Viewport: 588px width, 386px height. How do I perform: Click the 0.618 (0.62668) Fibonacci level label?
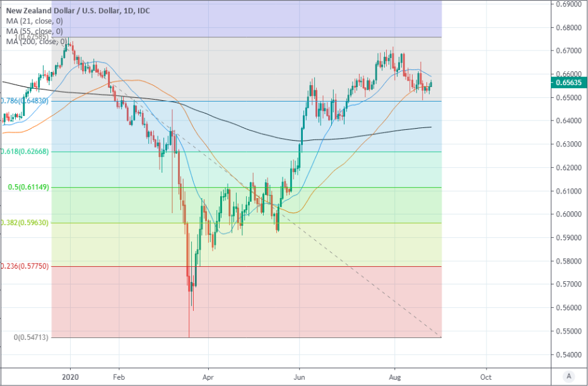click(x=25, y=151)
